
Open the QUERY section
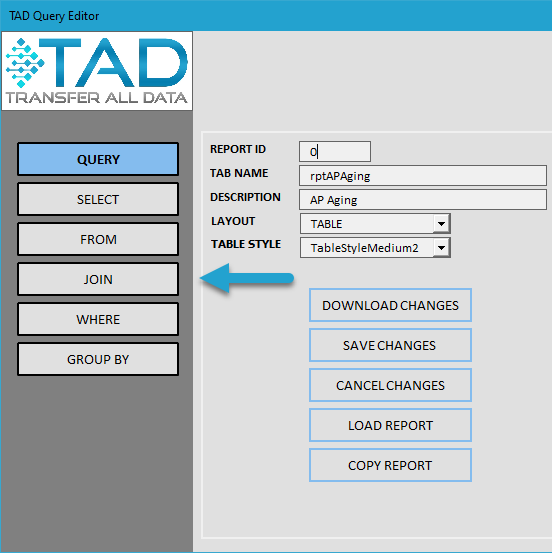coord(98,159)
